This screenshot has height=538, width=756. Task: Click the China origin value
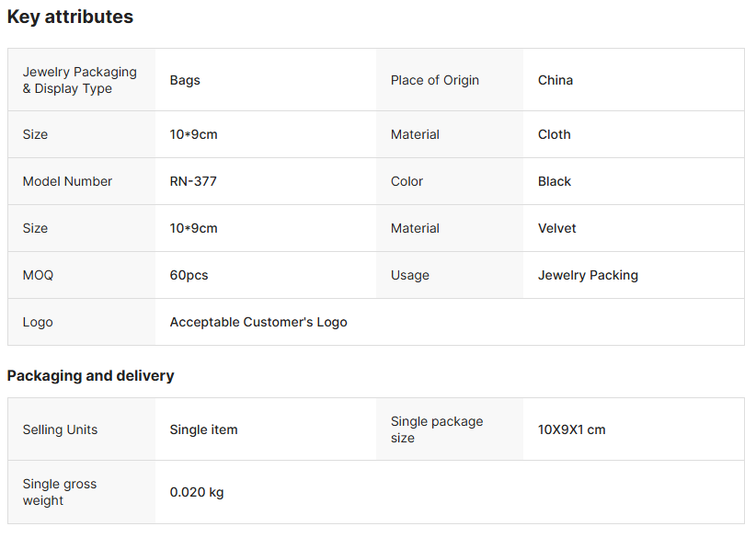coord(556,80)
